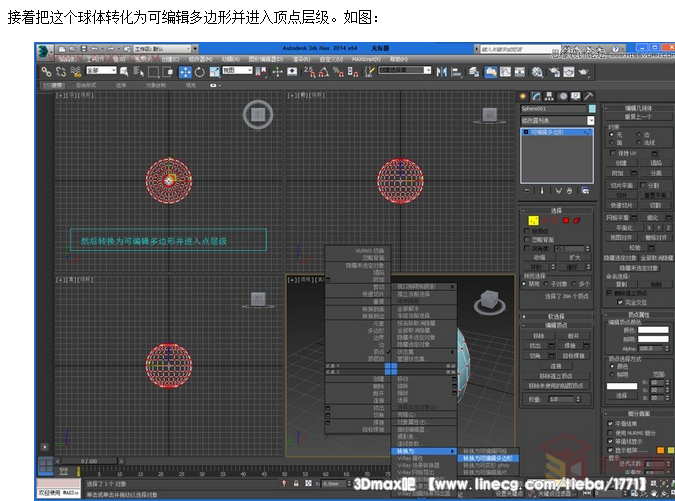Click the 重复上一个 button

coord(638,117)
